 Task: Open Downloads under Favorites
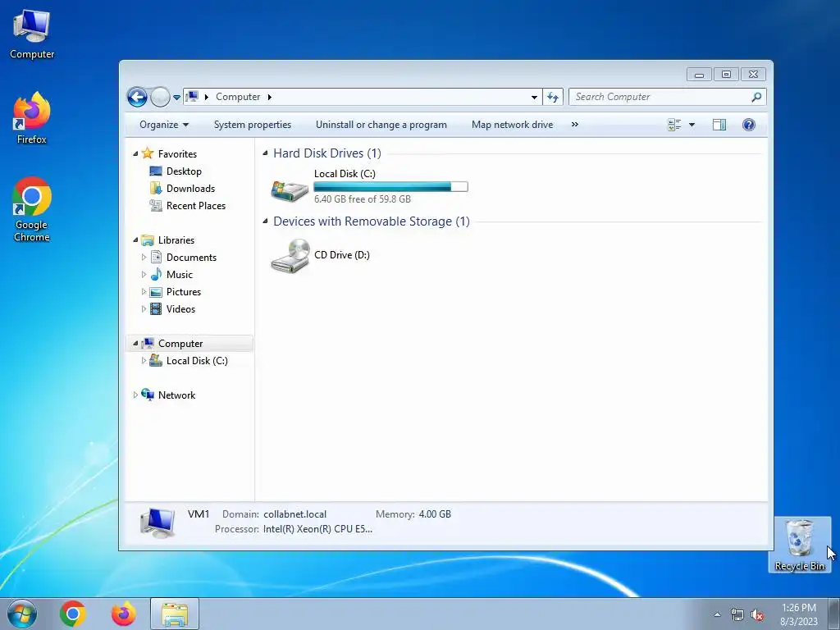pyautogui.click(x=190, y=189)
